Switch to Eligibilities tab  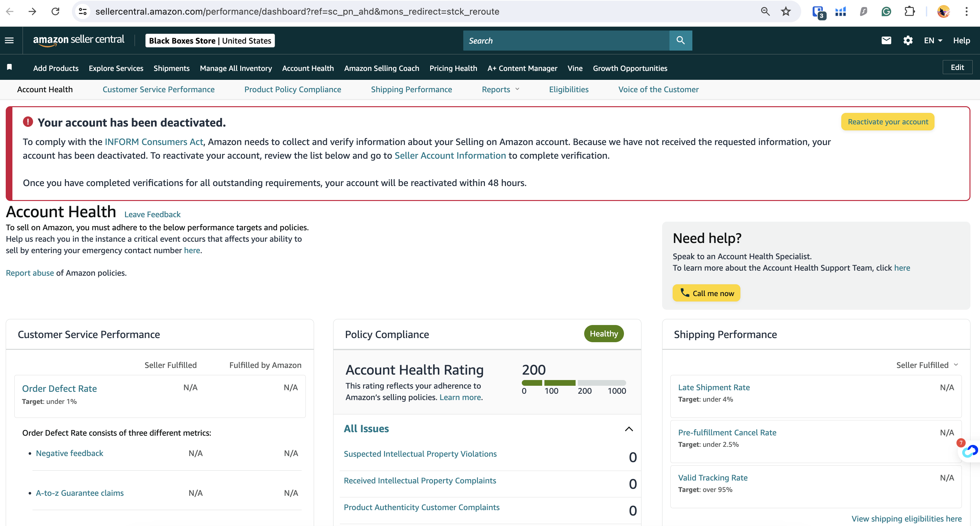(x=569, y=89)
